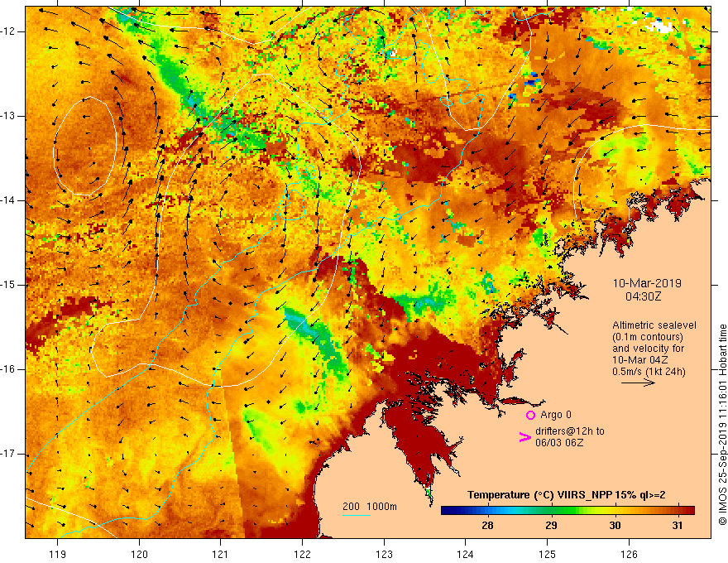The image size is (728, 563).
Task: Click longitude axis label 124
Action: click(x=466, y=554)
